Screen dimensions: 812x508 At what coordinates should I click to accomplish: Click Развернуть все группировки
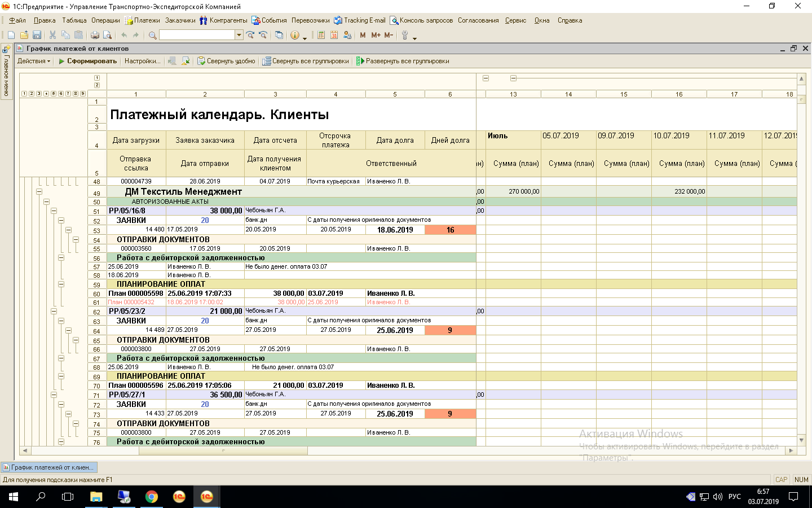tap(403, 61)
